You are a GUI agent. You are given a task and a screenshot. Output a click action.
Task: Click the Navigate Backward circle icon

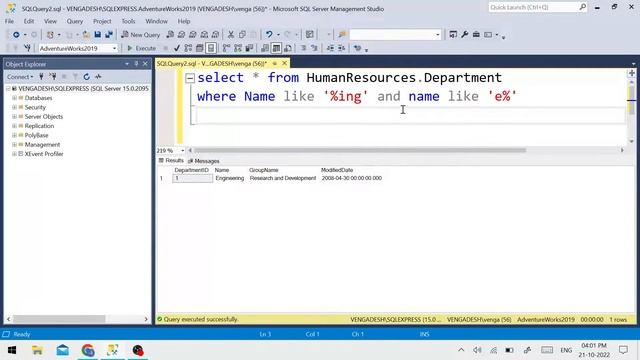[16, 35]
